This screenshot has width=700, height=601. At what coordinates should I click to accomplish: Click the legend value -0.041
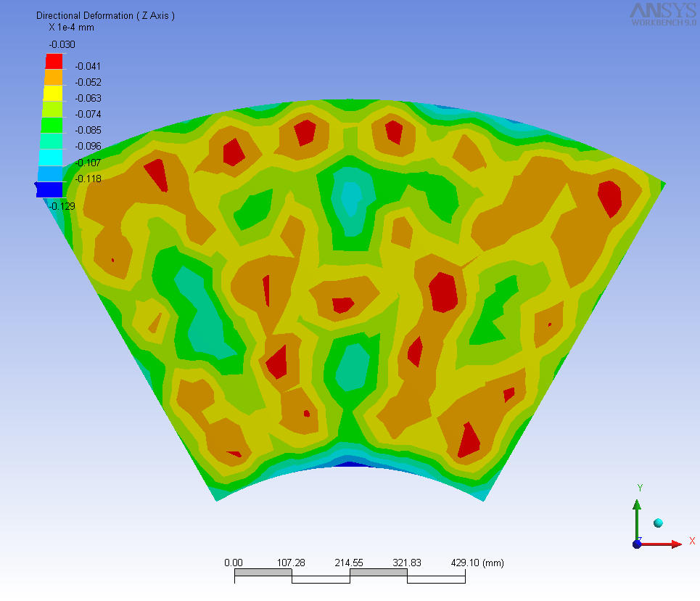[x=88, y=66]
